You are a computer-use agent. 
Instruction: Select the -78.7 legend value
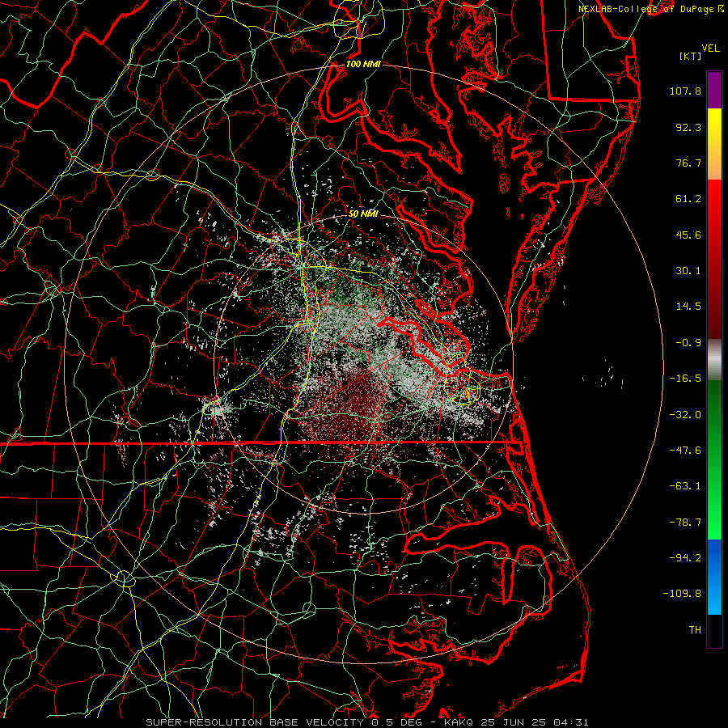685,523
